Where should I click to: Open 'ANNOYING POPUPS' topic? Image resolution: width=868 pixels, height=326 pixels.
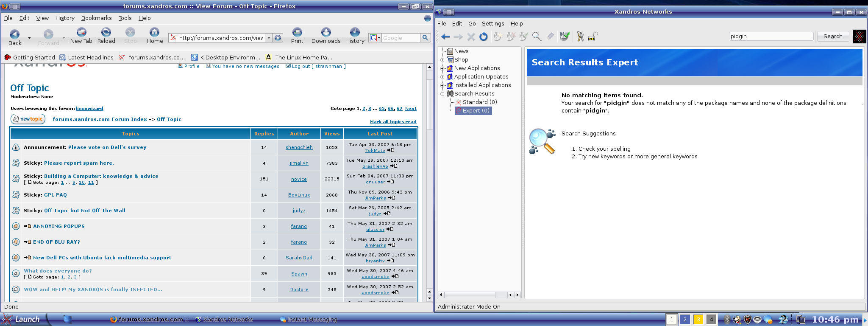[x=59, y=226]
